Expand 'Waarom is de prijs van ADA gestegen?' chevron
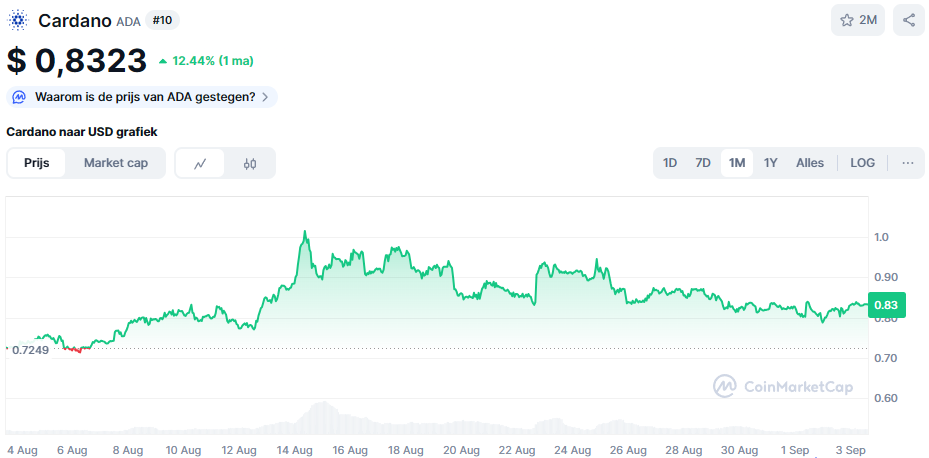This screenshot has height=458, width=929. pyautogui.click(x=265, y=97)
